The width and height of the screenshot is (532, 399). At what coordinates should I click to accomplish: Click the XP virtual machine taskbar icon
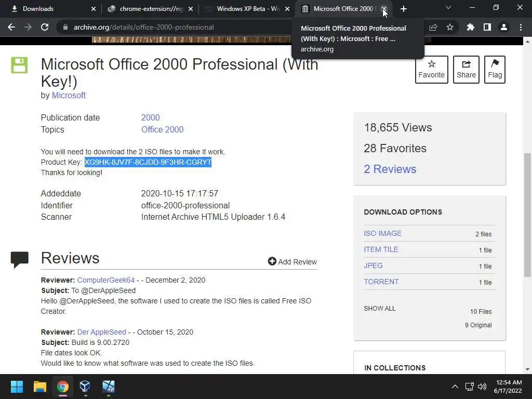click(108, 387)
